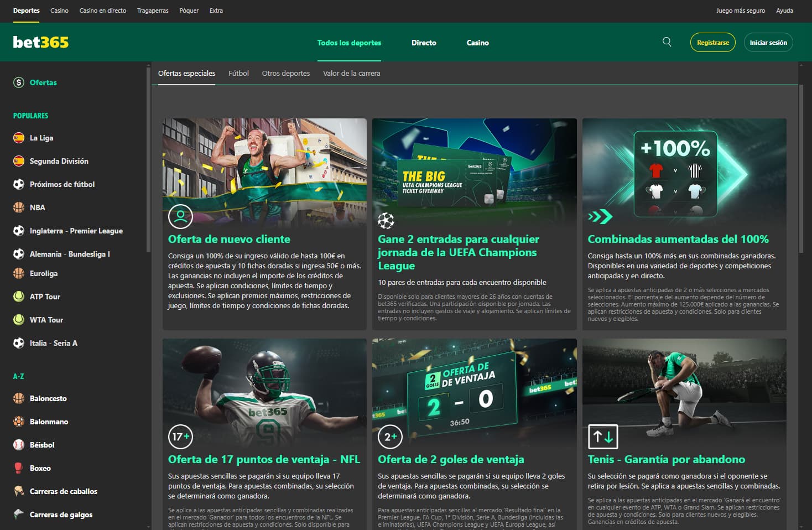
Task: Open the Ofertas section with dollar icon
Action: coord(18,82)
